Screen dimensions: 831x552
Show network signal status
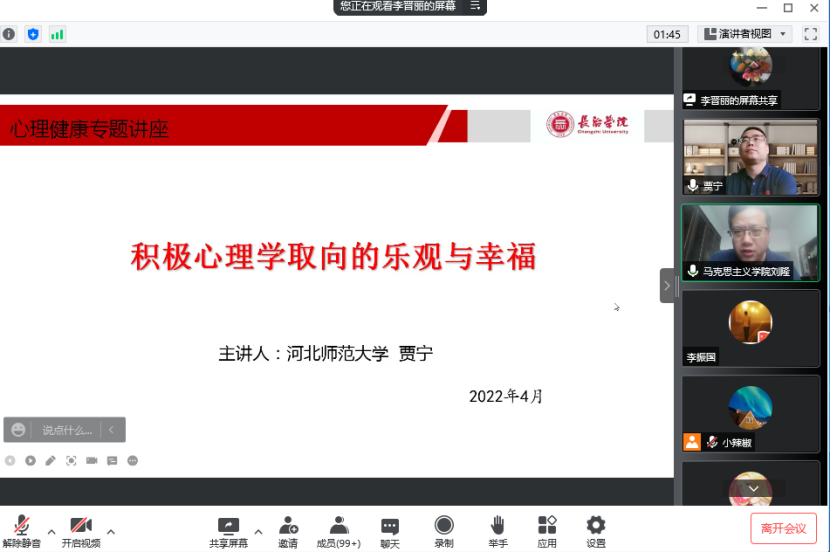click(x=57, y=34)
